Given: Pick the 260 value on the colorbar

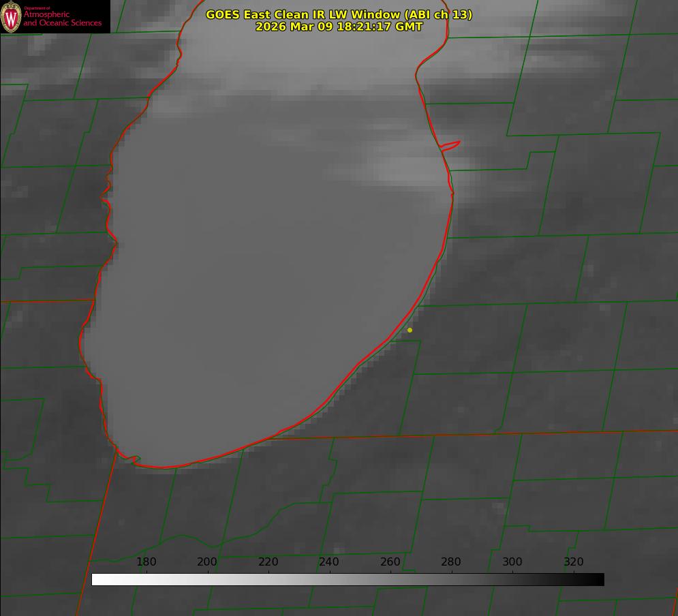Looking at the screenshot, I should 390,561.
